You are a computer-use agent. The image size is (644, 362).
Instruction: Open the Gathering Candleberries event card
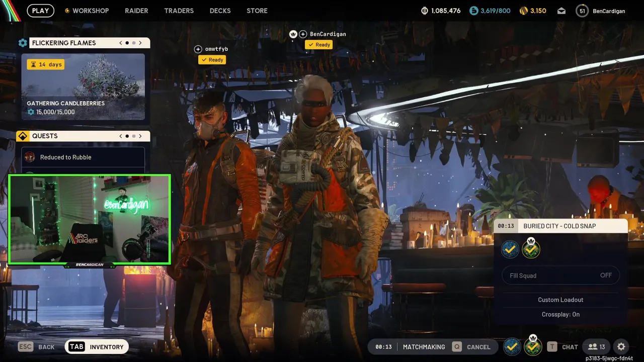[x=83, y=87]
